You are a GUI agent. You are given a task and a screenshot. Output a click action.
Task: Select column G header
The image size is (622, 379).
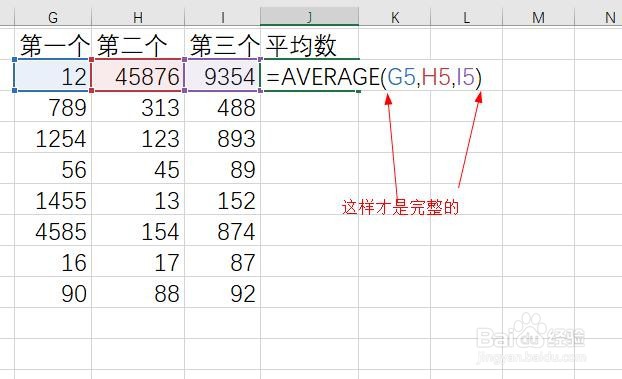pos(53,17)
